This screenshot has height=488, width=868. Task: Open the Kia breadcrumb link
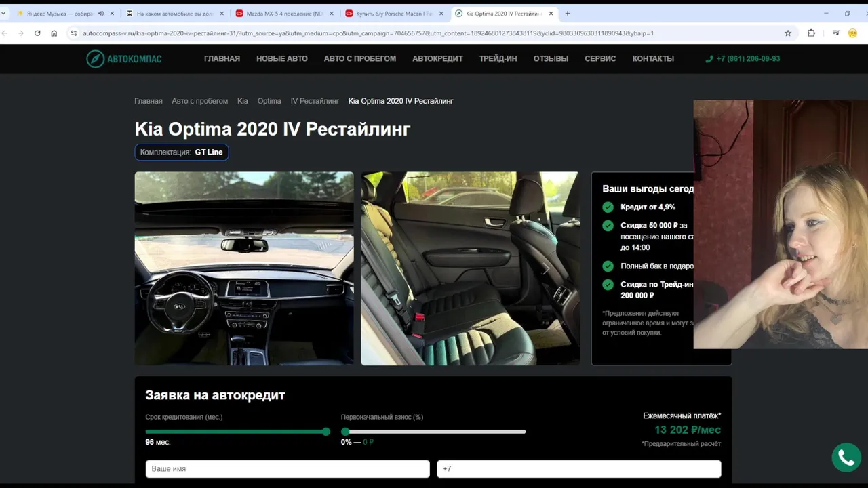(243, 101)
